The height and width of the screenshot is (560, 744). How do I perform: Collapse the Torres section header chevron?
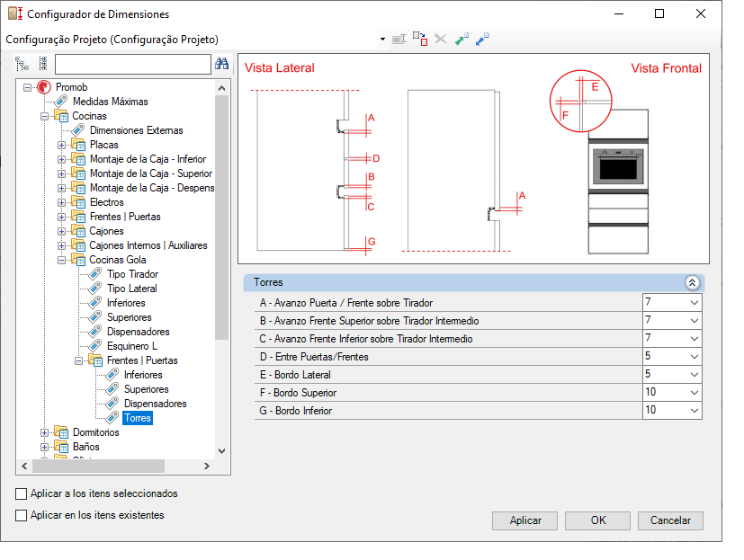[x=693, y=282]
